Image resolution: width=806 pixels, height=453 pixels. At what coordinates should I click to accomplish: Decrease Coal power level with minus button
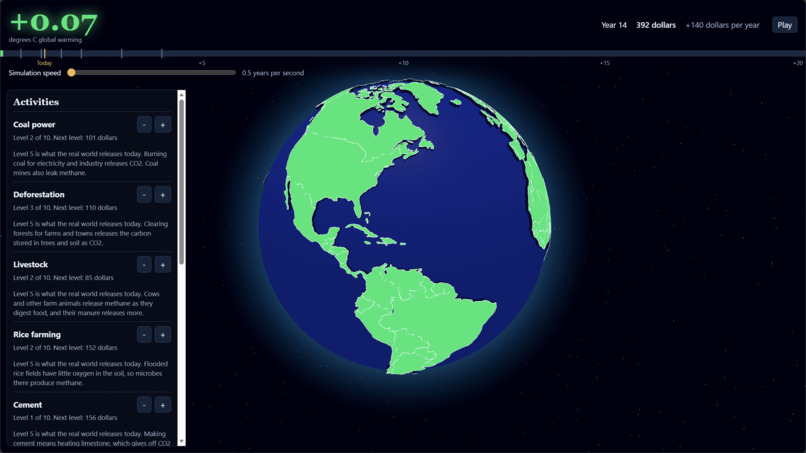(144, 125)
